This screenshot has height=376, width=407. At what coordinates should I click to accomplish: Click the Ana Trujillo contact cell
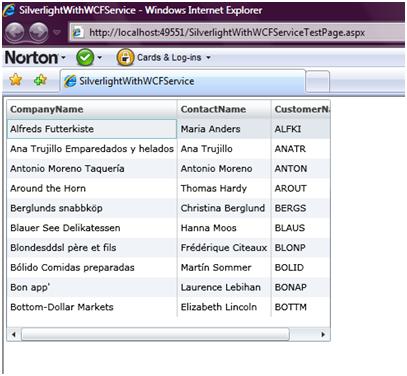tap(224, 149)
